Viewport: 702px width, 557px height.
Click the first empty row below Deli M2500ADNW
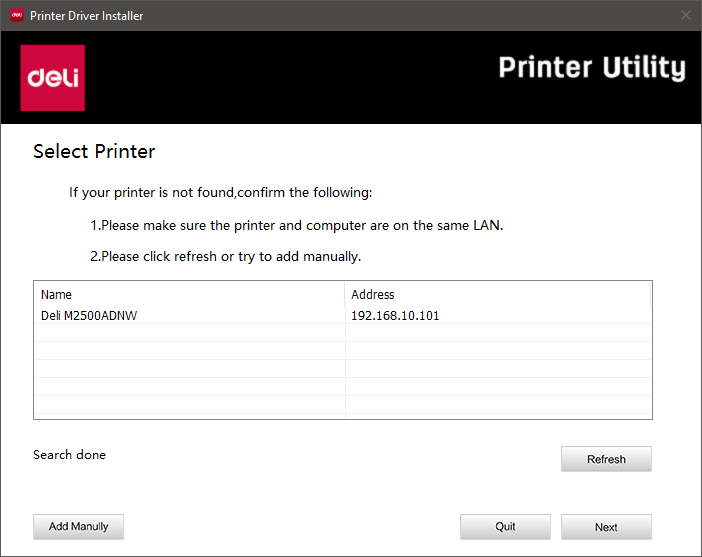[190, 333]
